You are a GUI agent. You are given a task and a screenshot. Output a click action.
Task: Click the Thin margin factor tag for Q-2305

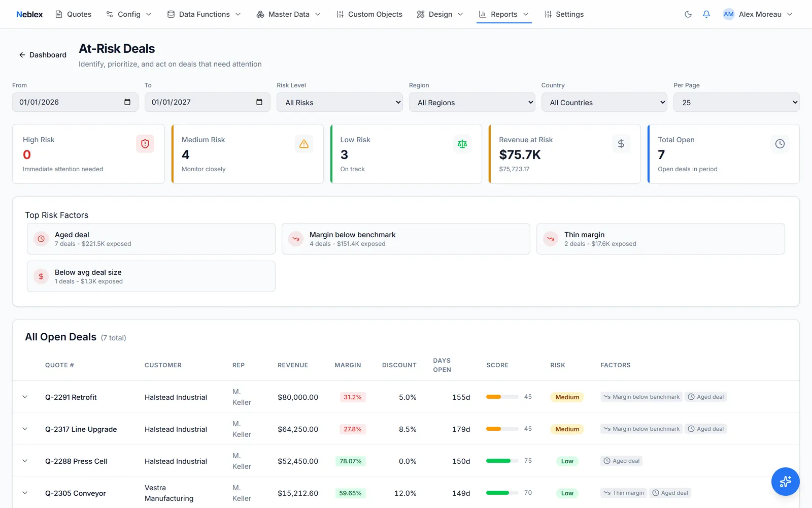pos(624,493)
